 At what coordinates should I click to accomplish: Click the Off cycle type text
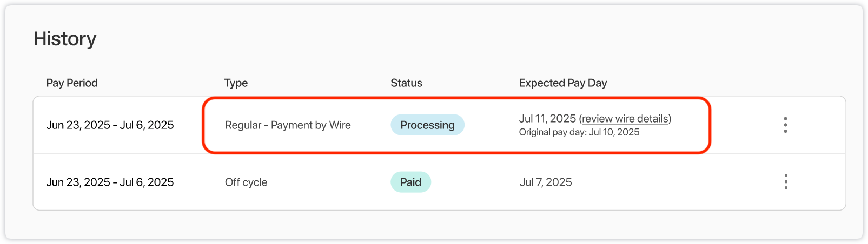coord(246,182)
